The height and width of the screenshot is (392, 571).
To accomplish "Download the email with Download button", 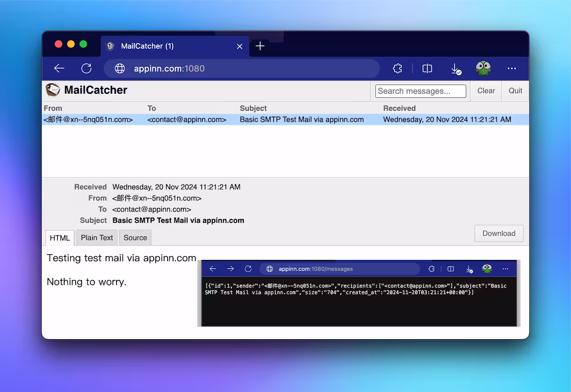I will pyautogui.click(x=499, y=233).
